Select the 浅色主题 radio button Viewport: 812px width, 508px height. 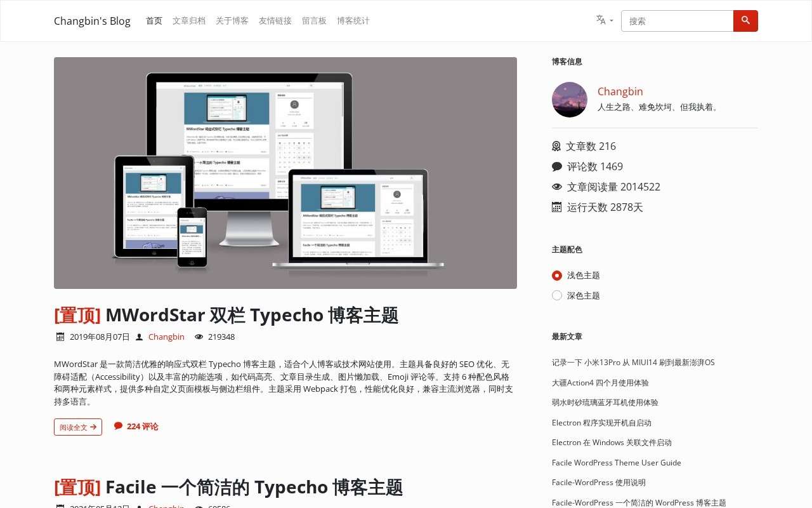pyautogui.click(x=557, y=276)
